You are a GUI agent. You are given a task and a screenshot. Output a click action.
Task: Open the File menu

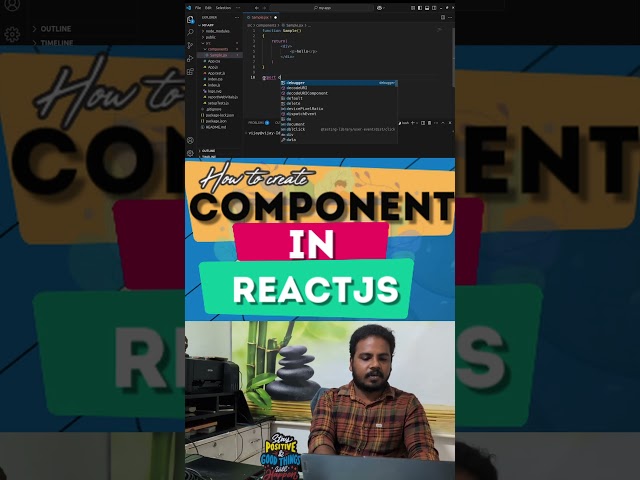tap(198, 8)
